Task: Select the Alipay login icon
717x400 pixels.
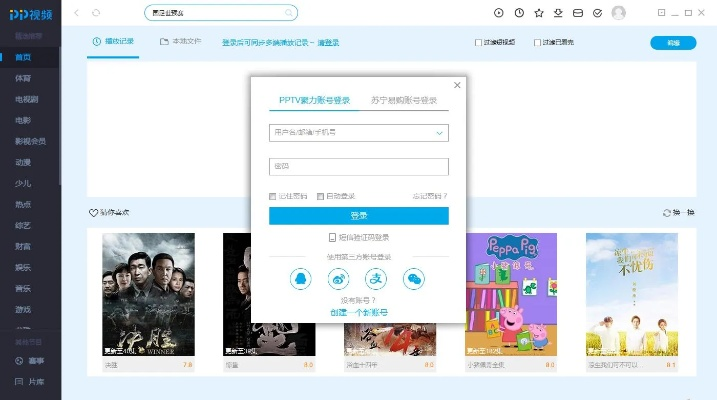Action: tap(376, 280)
